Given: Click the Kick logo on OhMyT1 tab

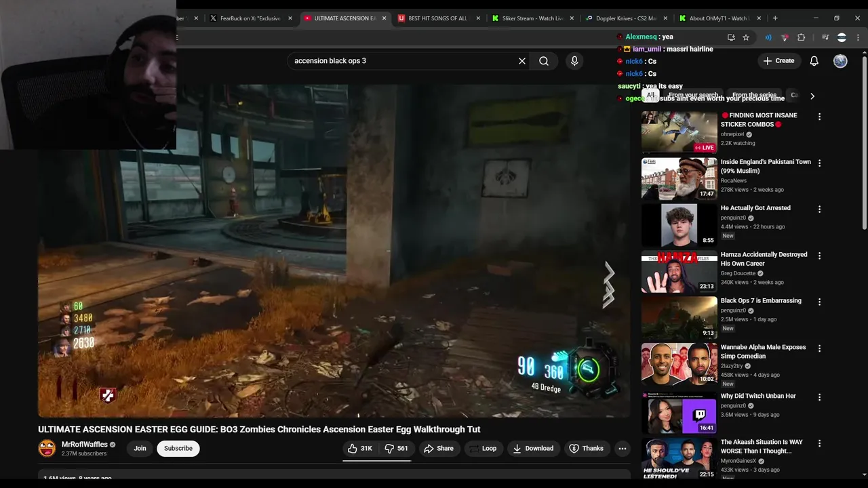Looking at the screenshot, I should [682, 18].
